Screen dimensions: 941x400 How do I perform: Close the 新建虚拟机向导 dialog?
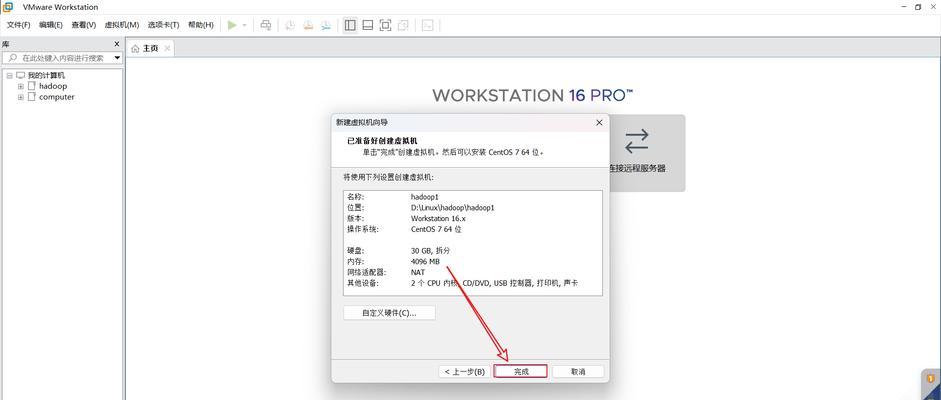click(599, 122)
